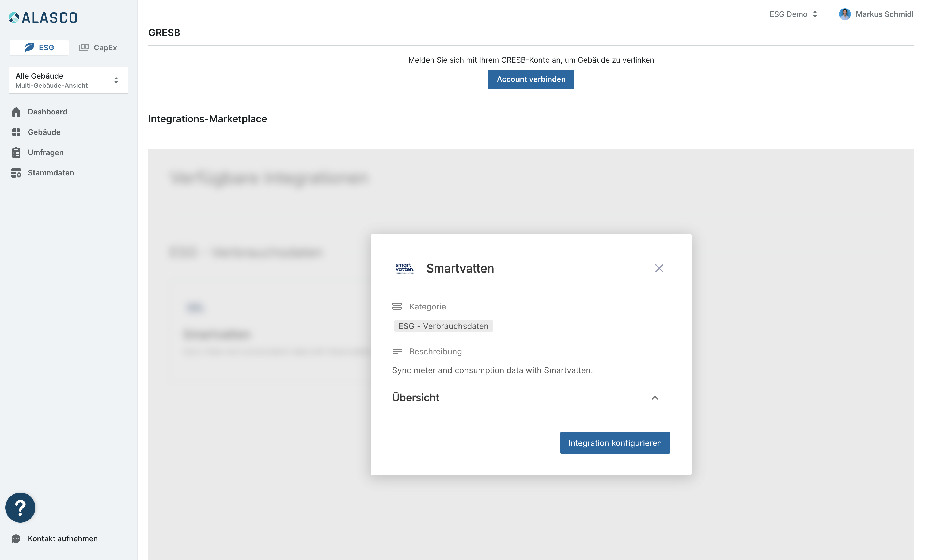
Task: Click the ESG - Verbrauchsdaten category tag
Action: click(x=443, y=326)
